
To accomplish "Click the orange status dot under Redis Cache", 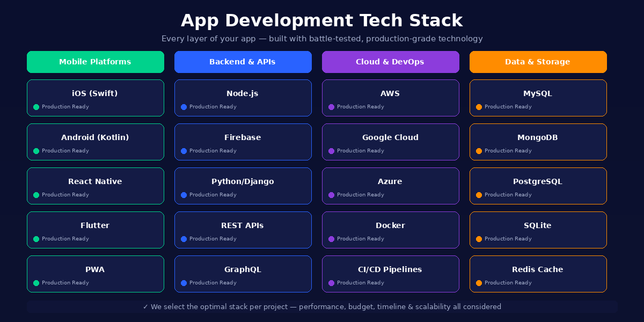I will tap(479, 283).
